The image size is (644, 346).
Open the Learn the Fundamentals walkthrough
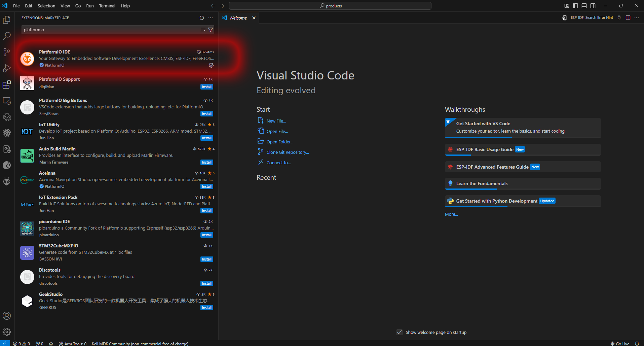click(523, 183)
